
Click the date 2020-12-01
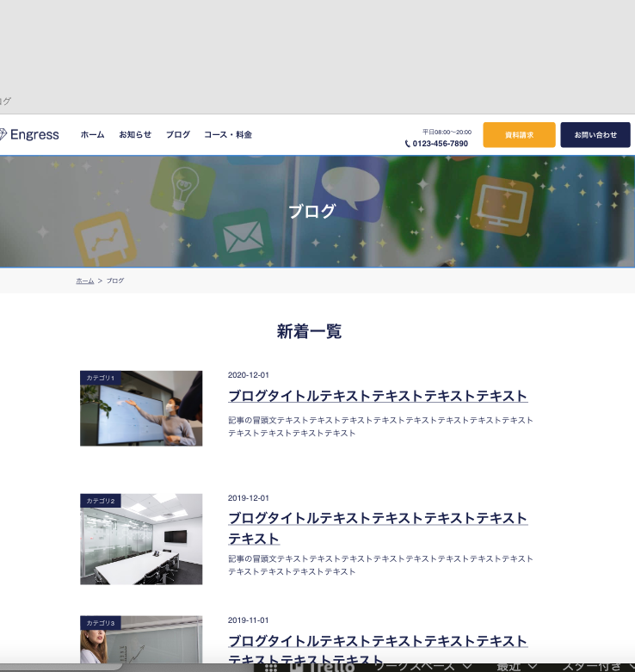248,375
